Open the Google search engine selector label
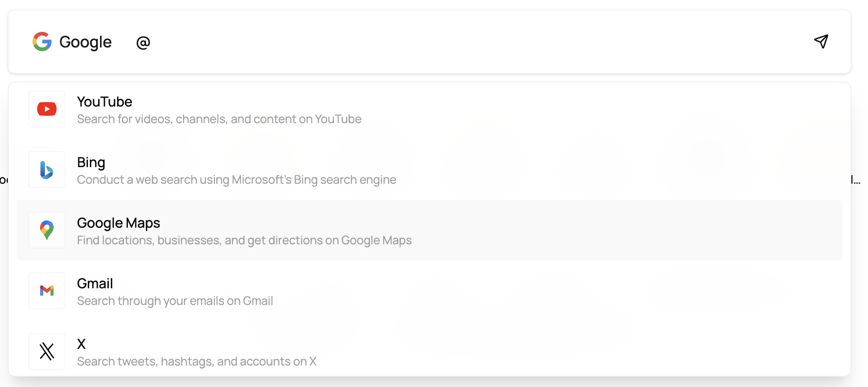The width and height of the screenshot is (868, 387). click(85, 43)
